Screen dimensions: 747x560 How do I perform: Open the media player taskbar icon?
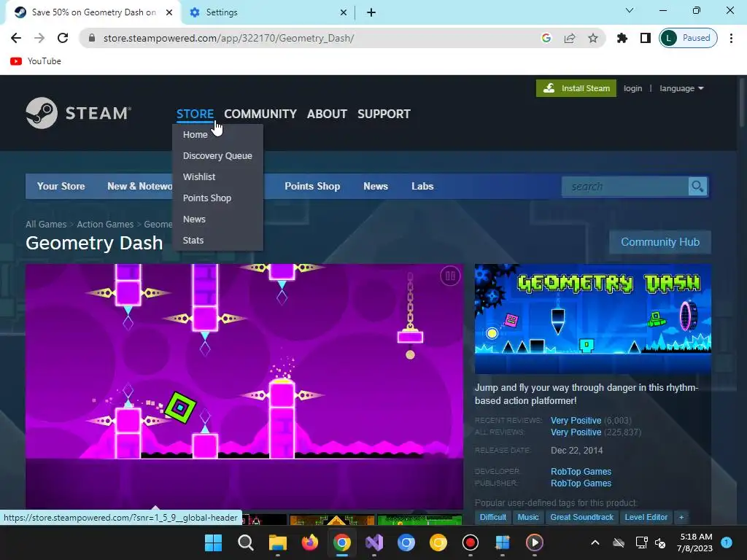tap(535, 542)
